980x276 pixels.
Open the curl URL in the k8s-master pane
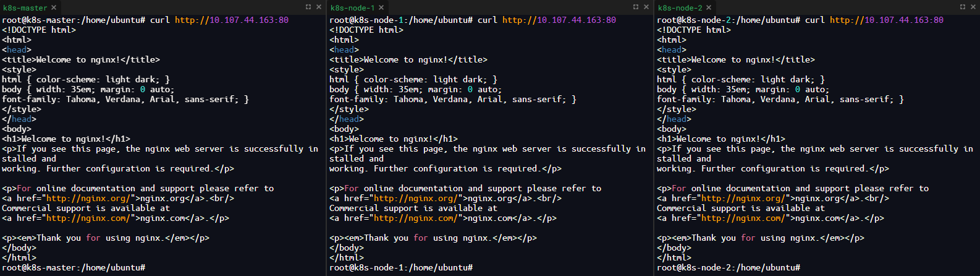tap(232, 20)
